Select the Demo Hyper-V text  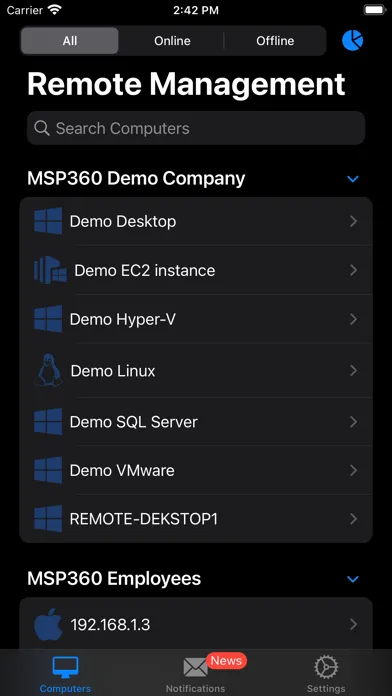pos(123,320)
